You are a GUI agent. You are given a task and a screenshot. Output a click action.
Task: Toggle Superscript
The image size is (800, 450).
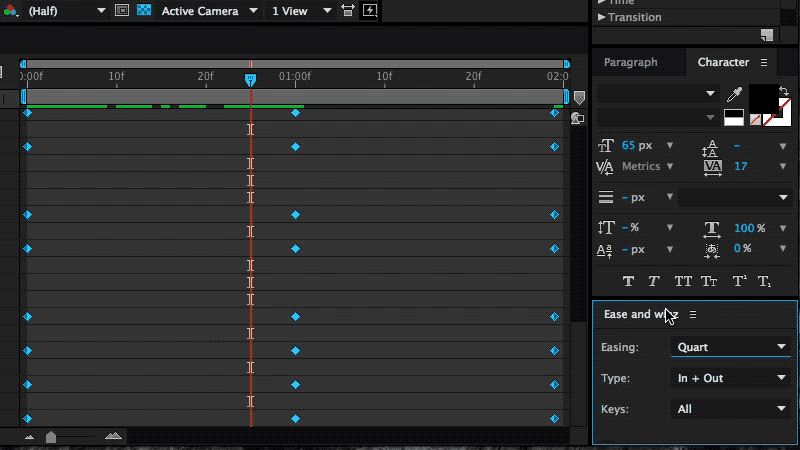tap(739, 281)
